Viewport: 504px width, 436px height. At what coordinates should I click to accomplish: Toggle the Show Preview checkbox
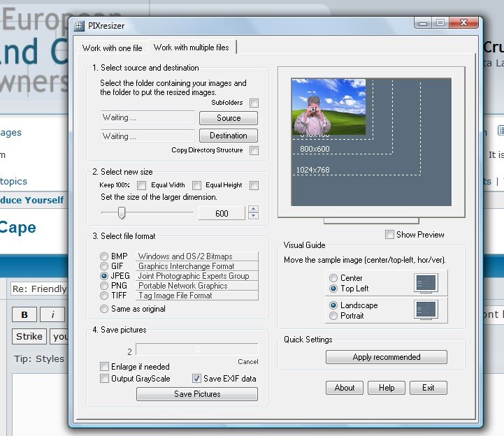coord(389,235)
